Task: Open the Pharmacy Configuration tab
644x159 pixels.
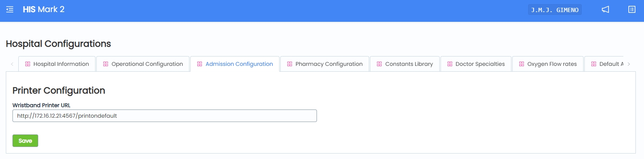Action: (x=329, y=64)
